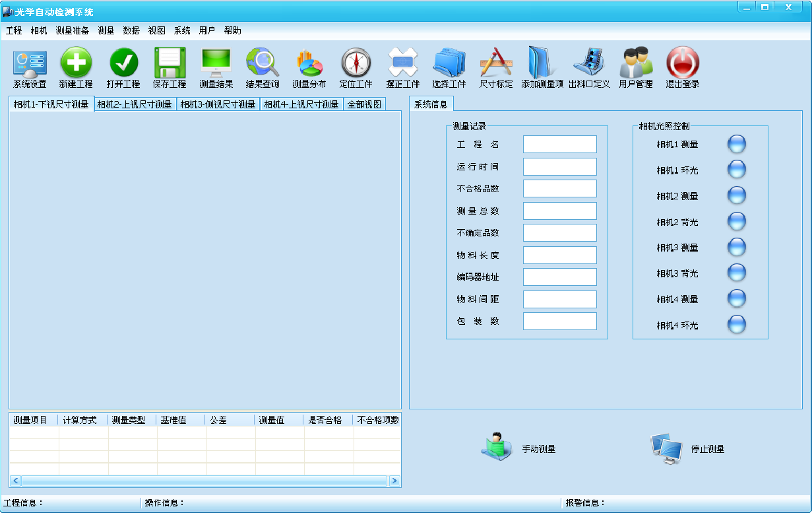
Task: Click the table's horizontal scrollbar right arrow
Action: click(394, 481)
